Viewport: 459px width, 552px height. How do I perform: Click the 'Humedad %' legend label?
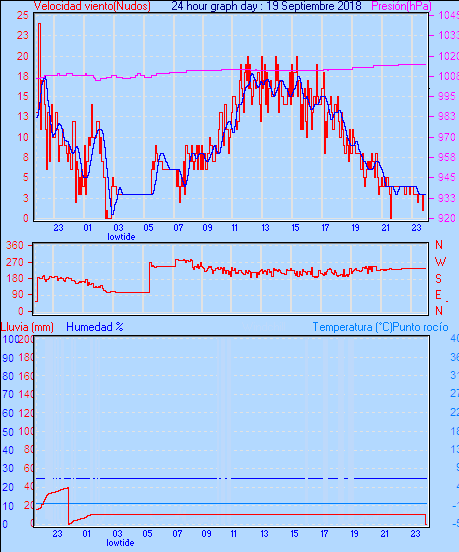coord(95,327)
